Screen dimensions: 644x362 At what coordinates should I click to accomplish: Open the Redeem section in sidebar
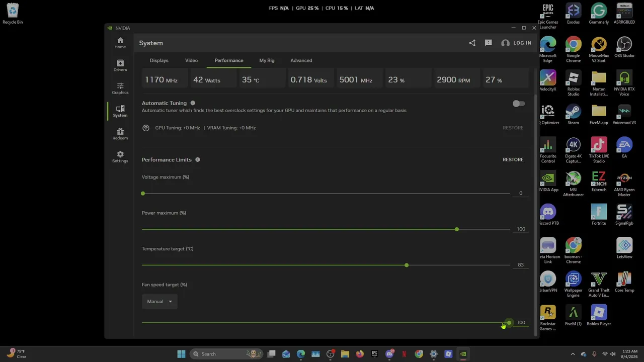[120, 134]
